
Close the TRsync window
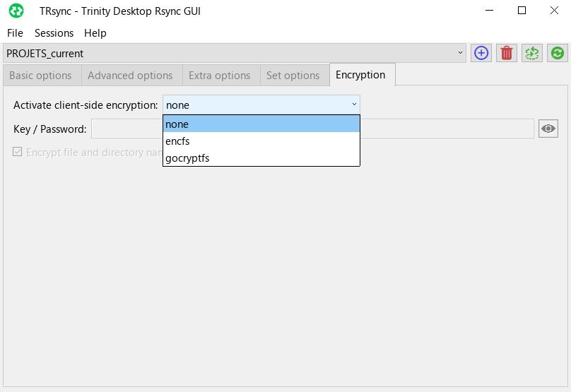554,10
